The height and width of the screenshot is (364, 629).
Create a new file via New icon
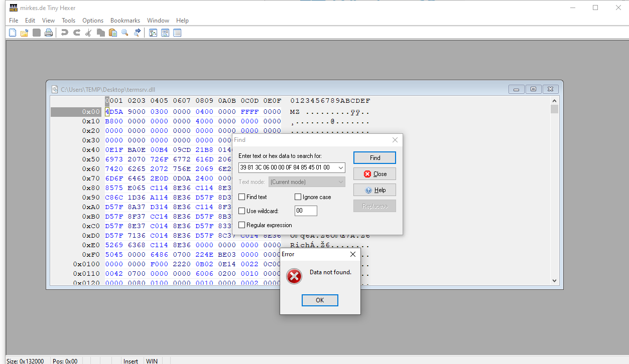pyautogui.click(x=12, y=32)
